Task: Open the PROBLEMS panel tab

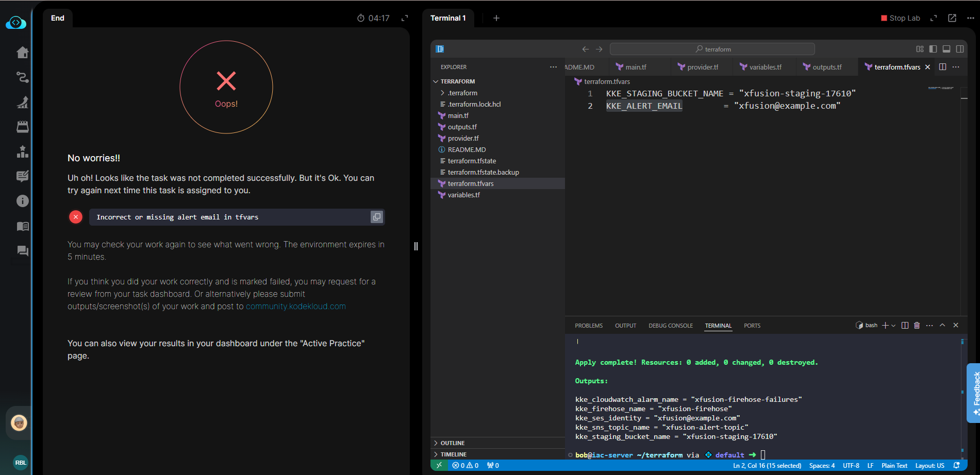Action: click(589, 326)
